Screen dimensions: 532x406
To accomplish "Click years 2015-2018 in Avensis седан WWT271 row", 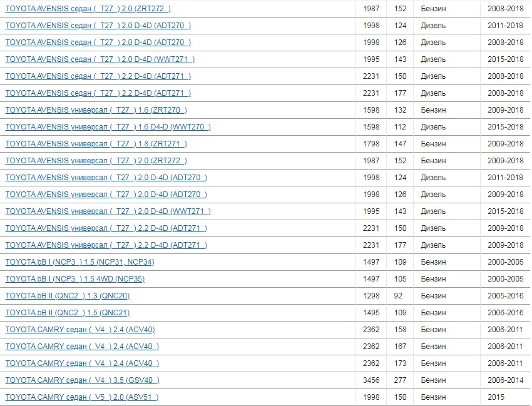I will [x=506, y=59].
